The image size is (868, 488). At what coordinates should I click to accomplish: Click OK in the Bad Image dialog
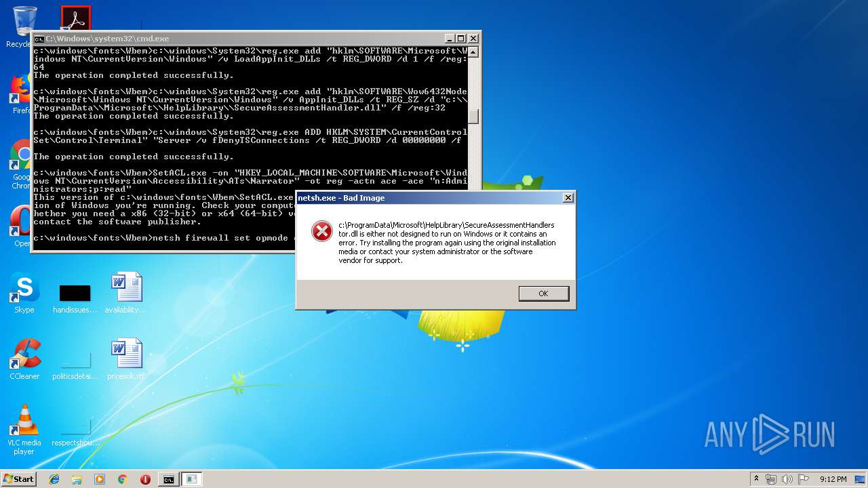click(x=543, y=293)
